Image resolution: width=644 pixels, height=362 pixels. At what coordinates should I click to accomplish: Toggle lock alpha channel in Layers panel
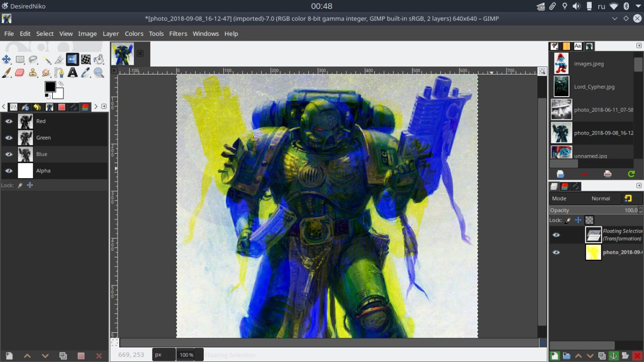(x=590, y=220)
